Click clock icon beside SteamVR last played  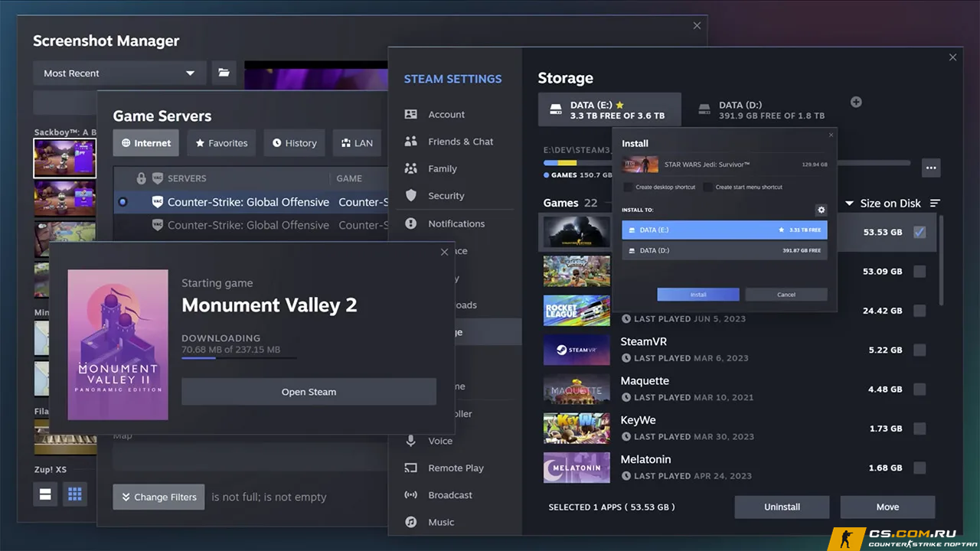(626, 358)
